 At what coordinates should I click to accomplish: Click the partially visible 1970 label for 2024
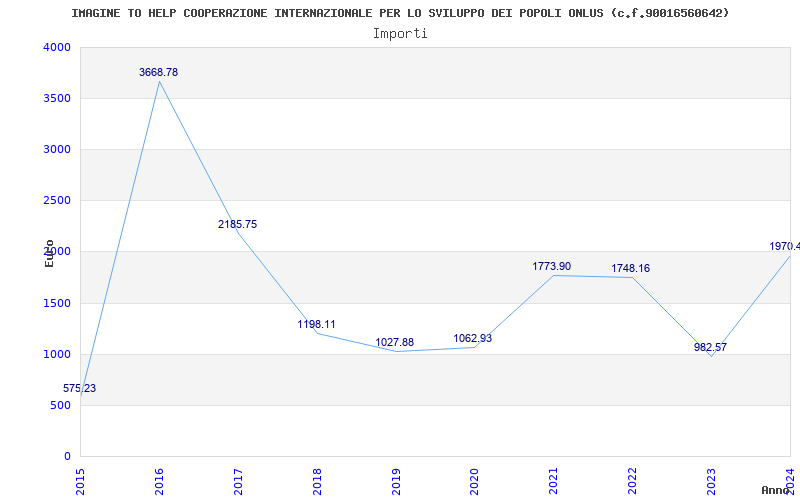(785, 246)
